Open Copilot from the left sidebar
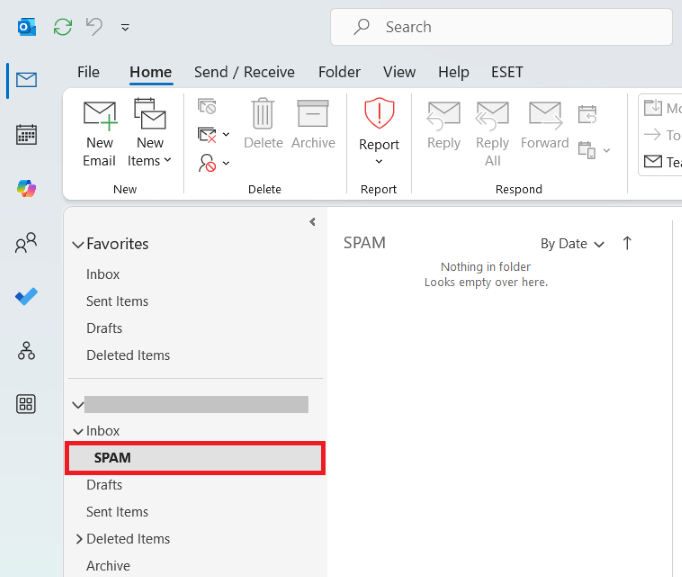This screenshot has height=577, width=682. [x=26, y=188]
